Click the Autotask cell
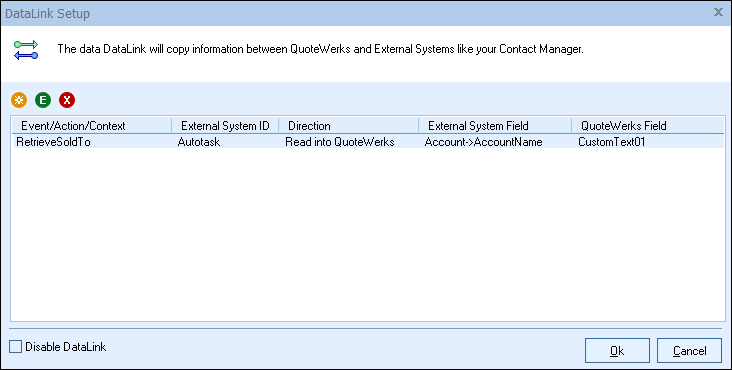This screenshot has width=732, height=370. click(x=199, y=142)
